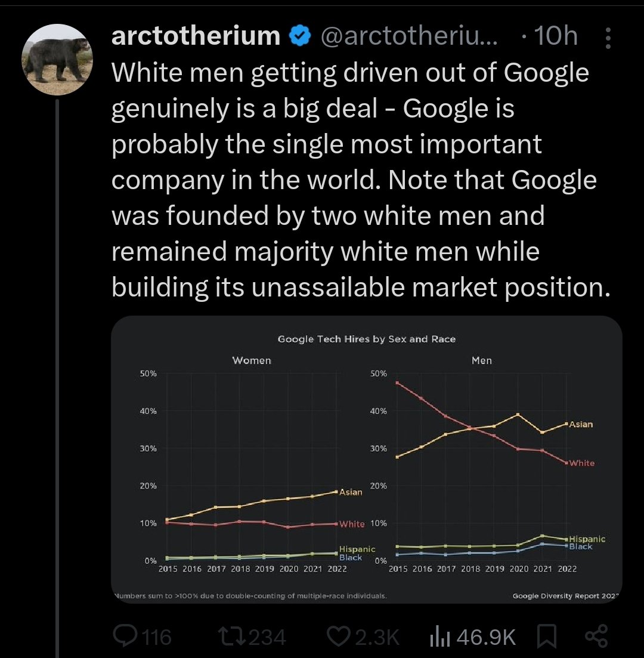Click the 46.9K views count
644x658 pixels.
486,637
